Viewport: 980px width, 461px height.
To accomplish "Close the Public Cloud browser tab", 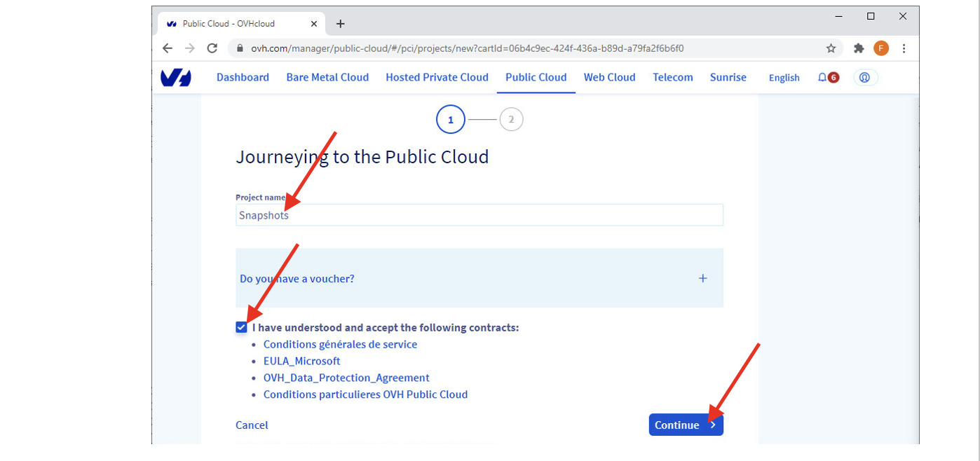I will (313, 24).
